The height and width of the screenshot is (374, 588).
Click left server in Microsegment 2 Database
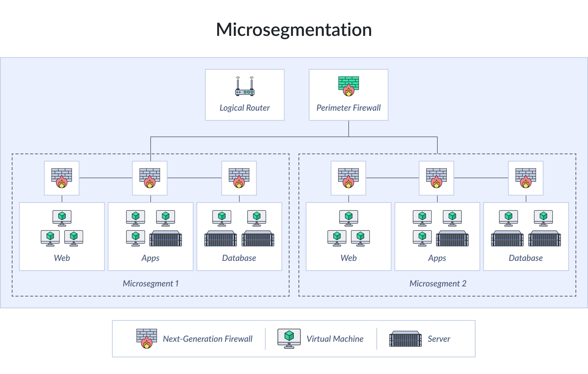coord(508,238)
